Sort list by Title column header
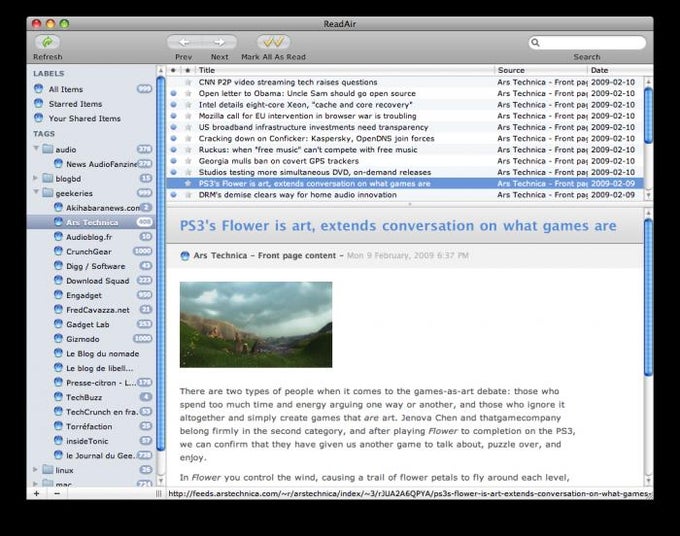 click(x=345, y=70)
